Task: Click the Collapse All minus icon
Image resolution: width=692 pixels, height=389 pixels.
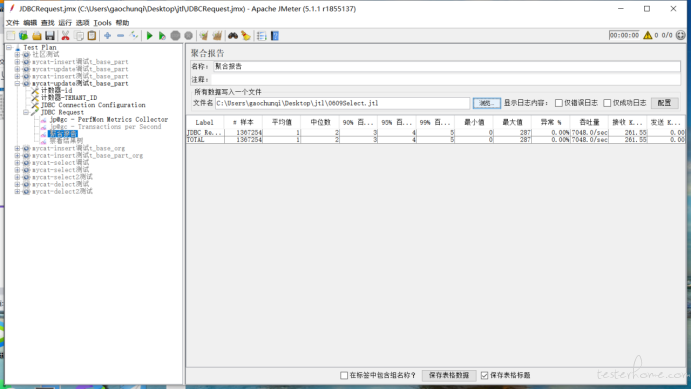Action: click(x=120, y=36)
